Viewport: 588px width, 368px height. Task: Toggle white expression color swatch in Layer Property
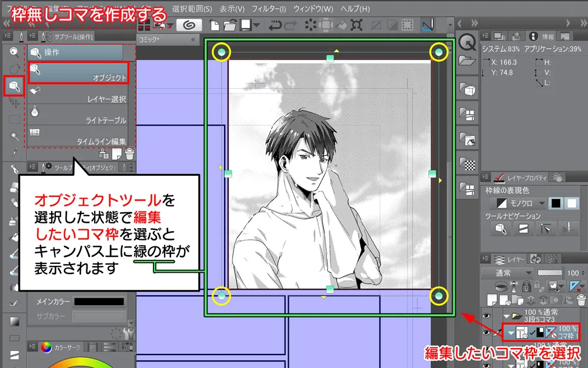coord(572,203)
